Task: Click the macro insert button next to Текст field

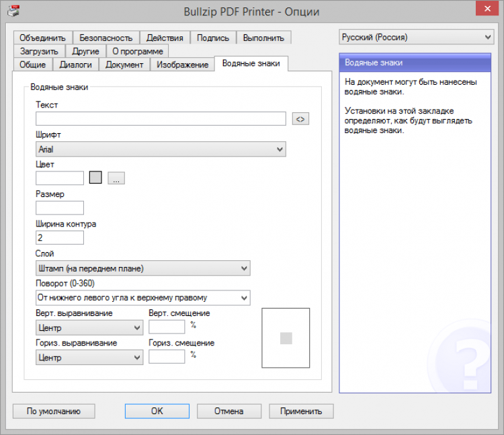Action: pyautogui.click(x=300, y=119)
